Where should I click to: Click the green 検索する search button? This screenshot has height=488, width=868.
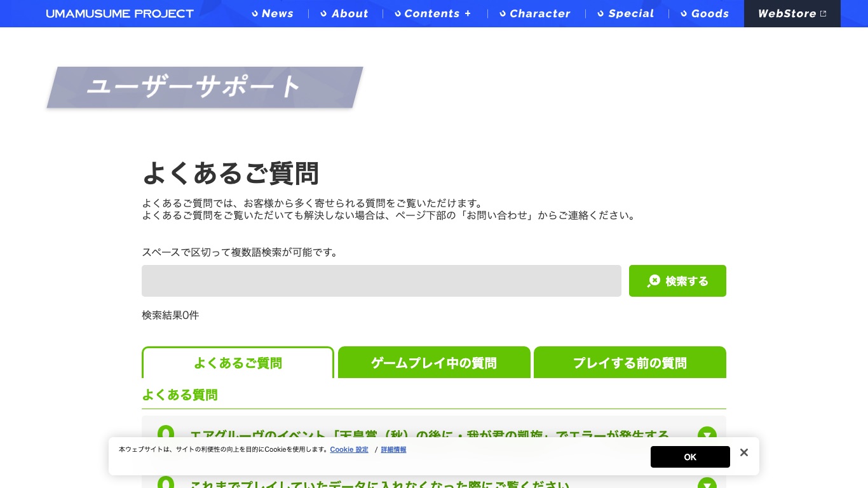[x=677, y=281]
